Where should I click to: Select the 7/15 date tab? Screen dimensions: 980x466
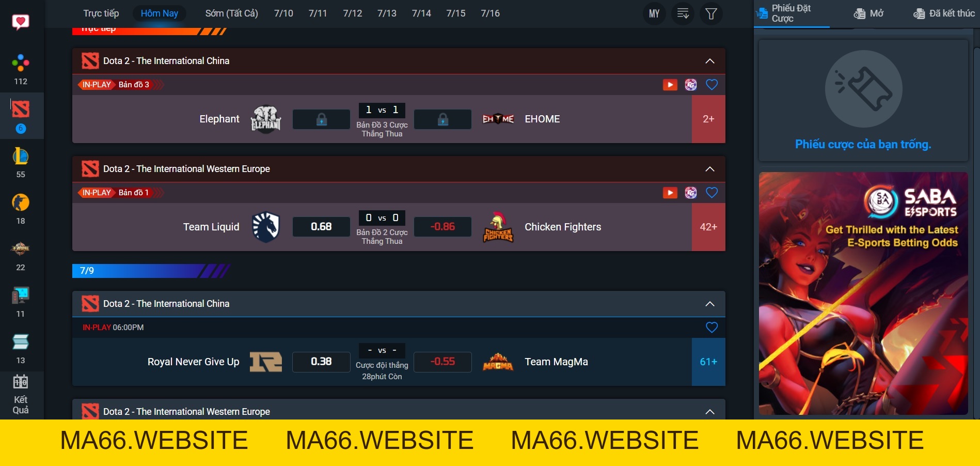456,13
